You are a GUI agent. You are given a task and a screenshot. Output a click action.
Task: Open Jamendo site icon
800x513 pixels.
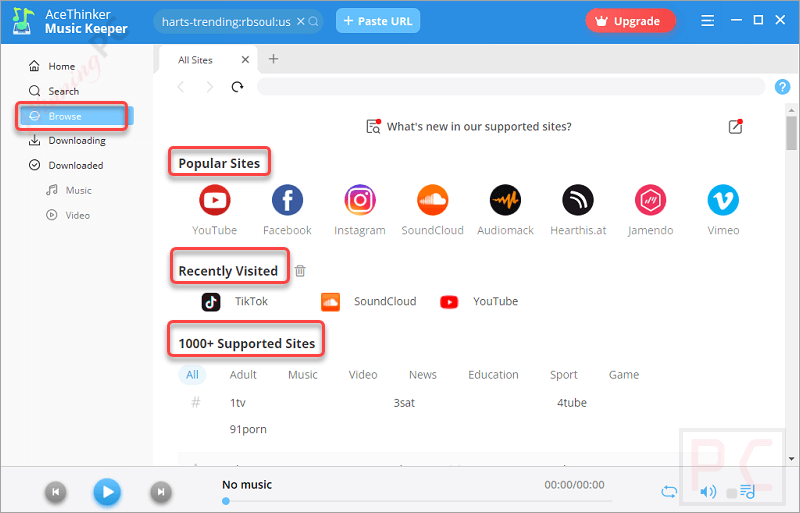(651, 200)
